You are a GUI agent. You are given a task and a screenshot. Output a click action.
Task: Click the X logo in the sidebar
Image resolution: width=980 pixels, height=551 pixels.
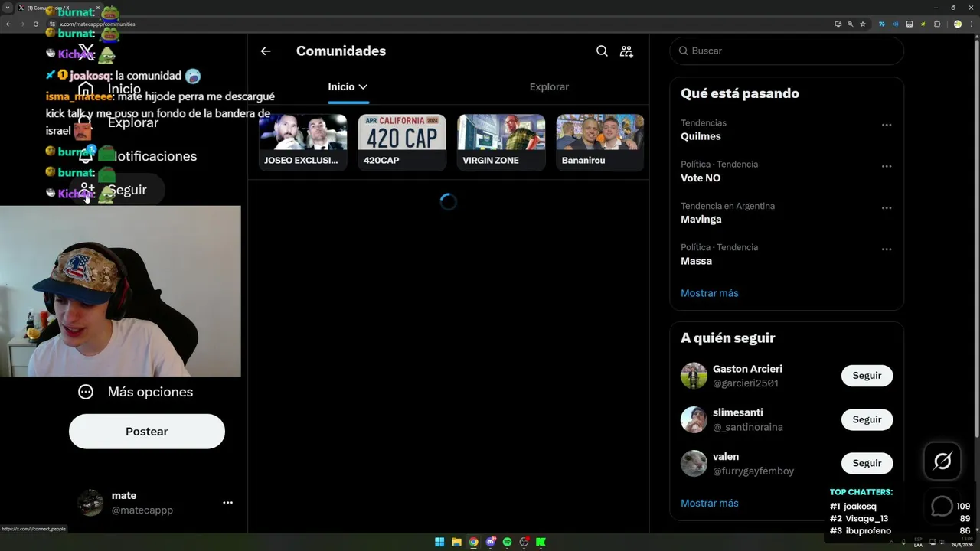pos(87,51)
